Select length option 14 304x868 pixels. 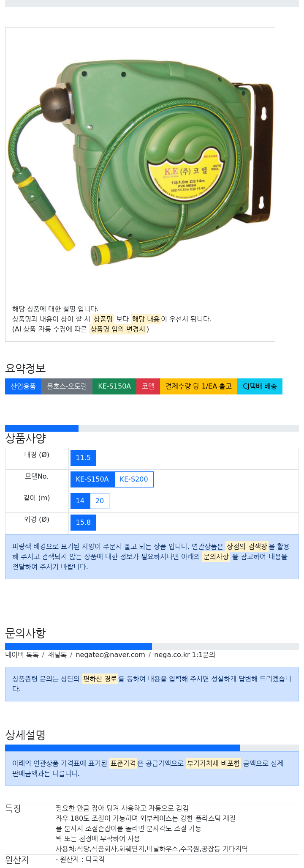[x=80, y=501]
